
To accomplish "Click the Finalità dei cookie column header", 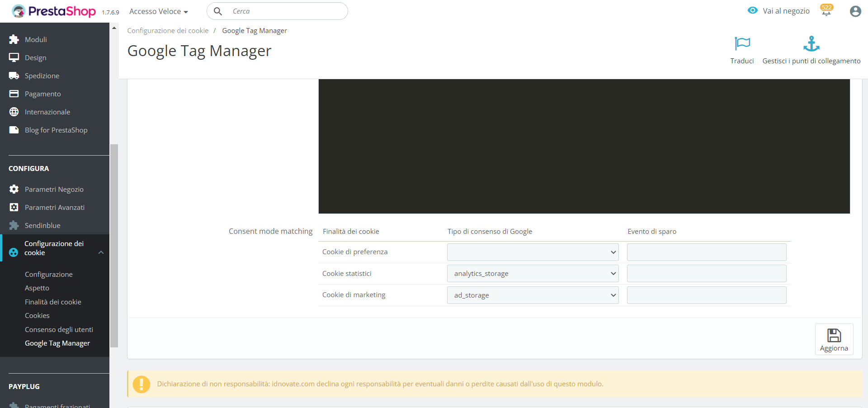I will 351,232.
